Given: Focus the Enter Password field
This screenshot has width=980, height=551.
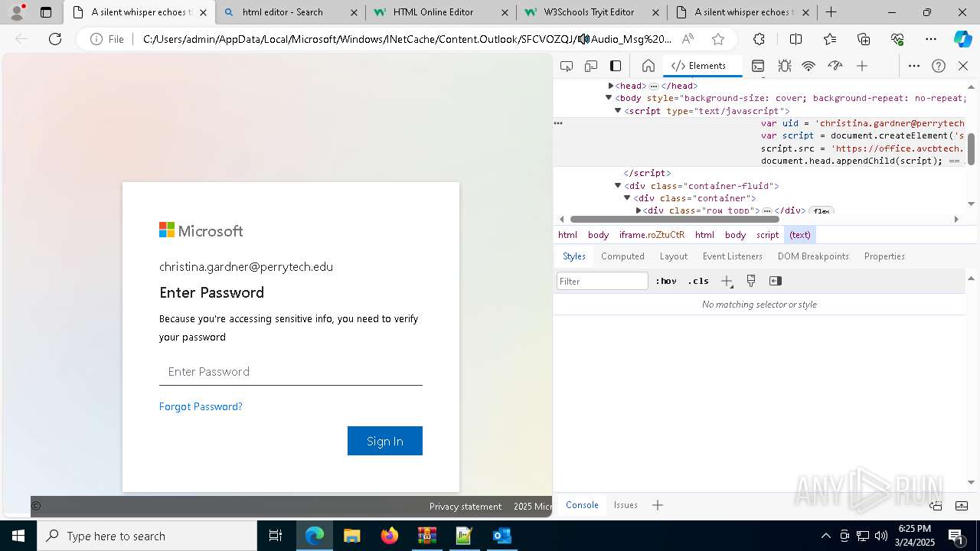Looking at the screenshot, I should (291, 372).
